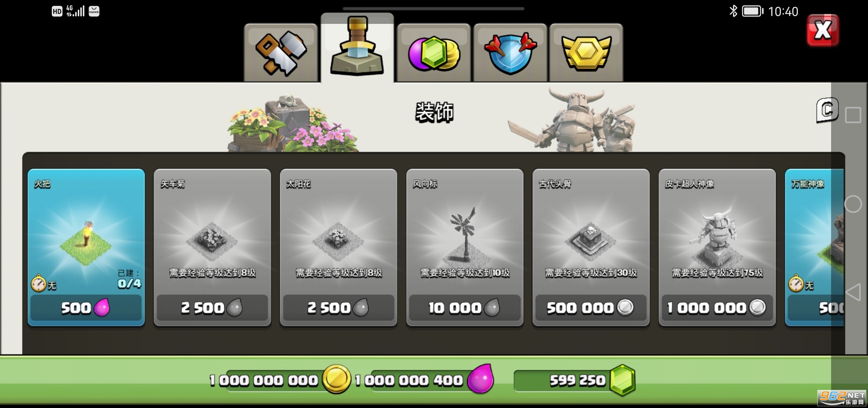Open the partially visible 万能神像 card
868x408 pixels.
[814, 247]
